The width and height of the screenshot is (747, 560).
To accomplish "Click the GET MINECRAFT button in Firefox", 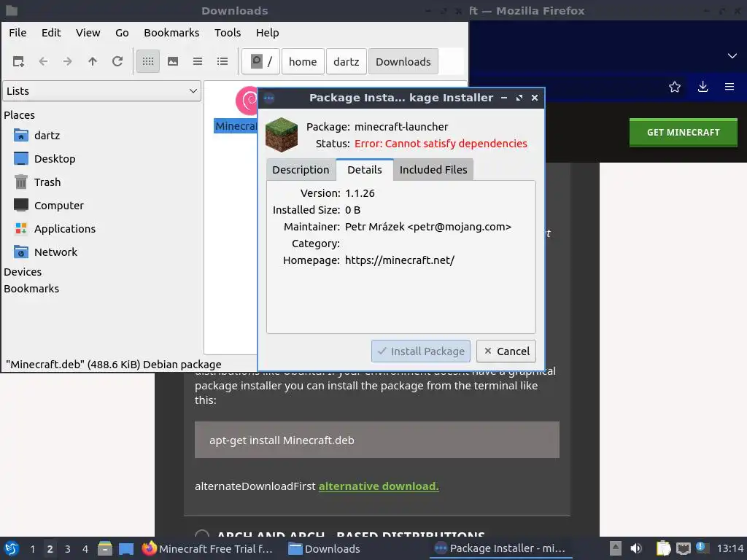I will tap(683, 133).
